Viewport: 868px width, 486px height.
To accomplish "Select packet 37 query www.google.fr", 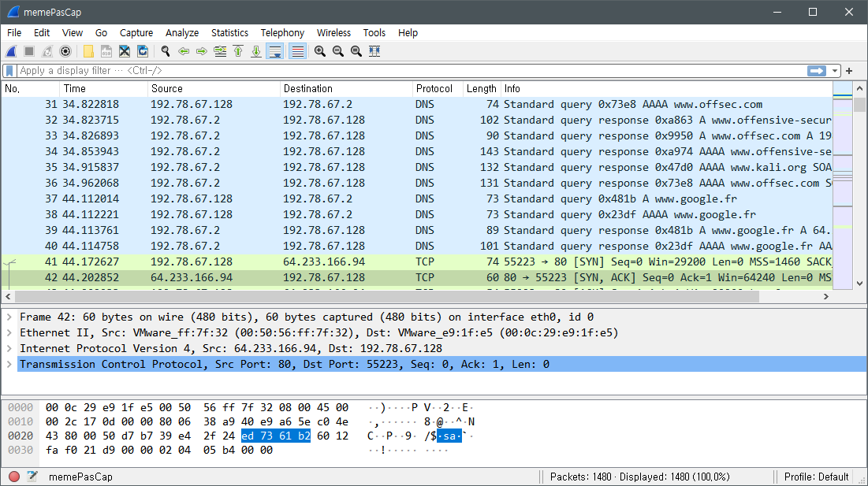I will point(417,199).
